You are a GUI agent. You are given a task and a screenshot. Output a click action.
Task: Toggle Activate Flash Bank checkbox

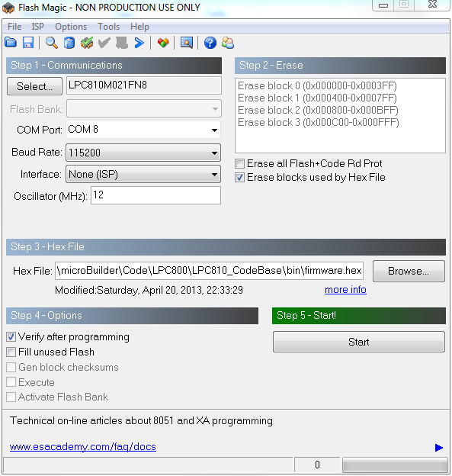(11, 397)
